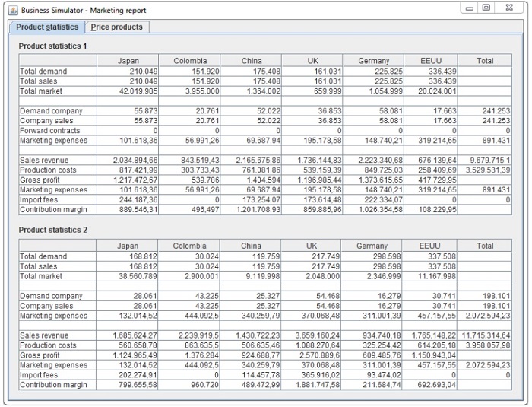This screenshot has width=532, height=407.
Task: Click the China Total market cell 9.119.998
Action: coord(251,276)
